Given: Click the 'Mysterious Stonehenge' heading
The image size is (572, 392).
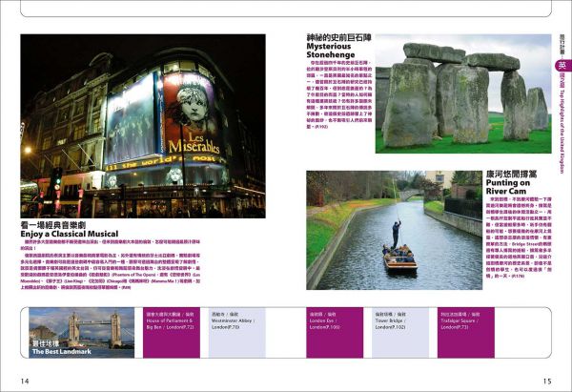Looking at the screenshot, I should [331, 51].
